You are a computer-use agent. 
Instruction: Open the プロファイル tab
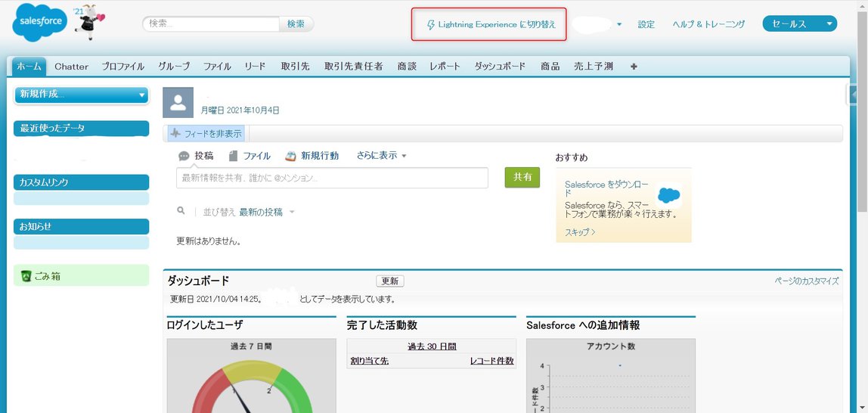pyautogui.click(x=123, y=67)
